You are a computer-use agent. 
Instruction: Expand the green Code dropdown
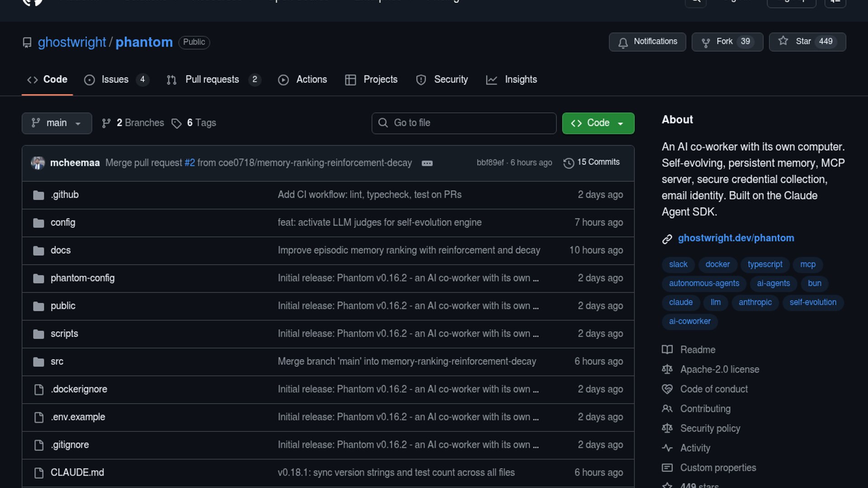point(598,123)
